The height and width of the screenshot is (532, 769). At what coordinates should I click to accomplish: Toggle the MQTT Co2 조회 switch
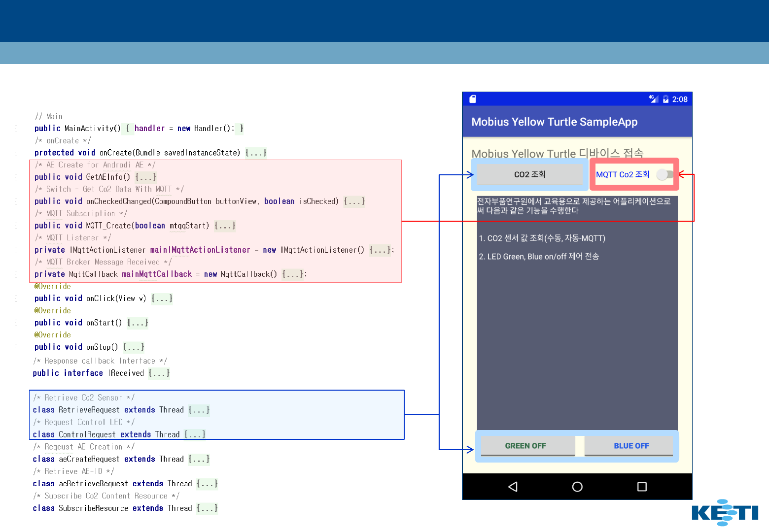pos(665,174)
